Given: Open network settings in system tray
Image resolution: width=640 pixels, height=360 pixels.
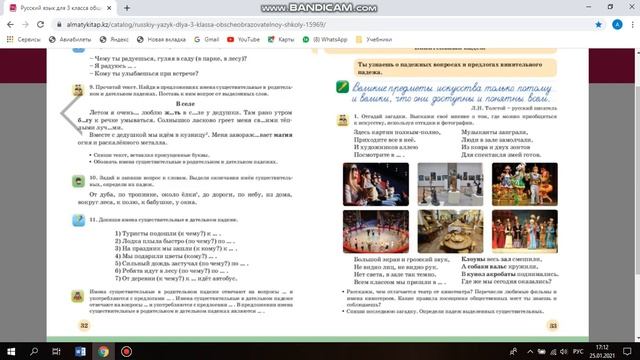Looking at the screenshot, I should click(x=553, y=351).
